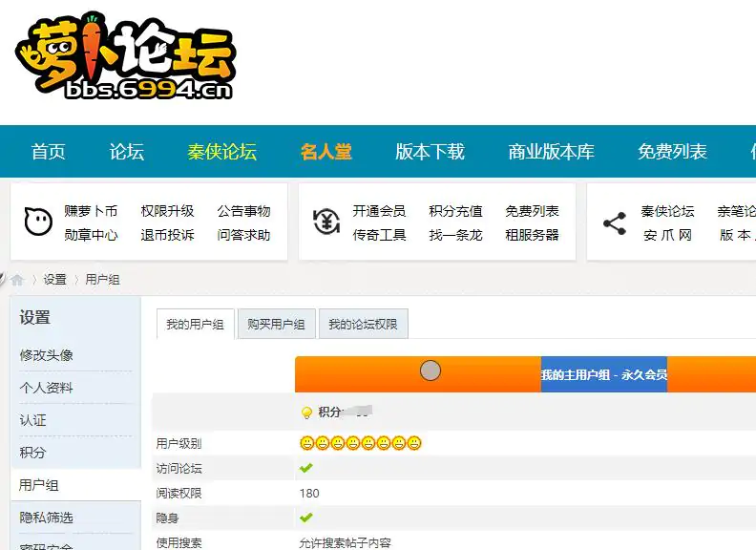Click the yuan currency exchange icon
Image resolution: width=756 pixels, height=550 pixels.
click(325, 222)
